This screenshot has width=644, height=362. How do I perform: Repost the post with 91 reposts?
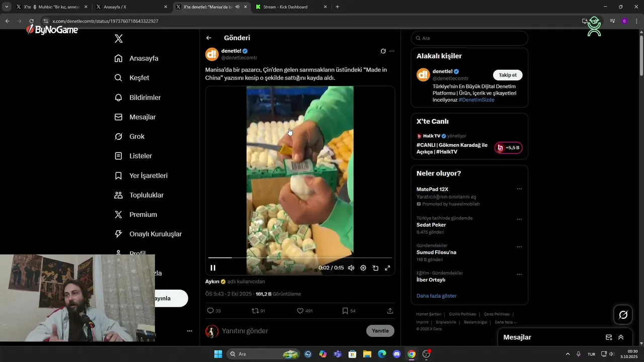(x=258, y=311)
